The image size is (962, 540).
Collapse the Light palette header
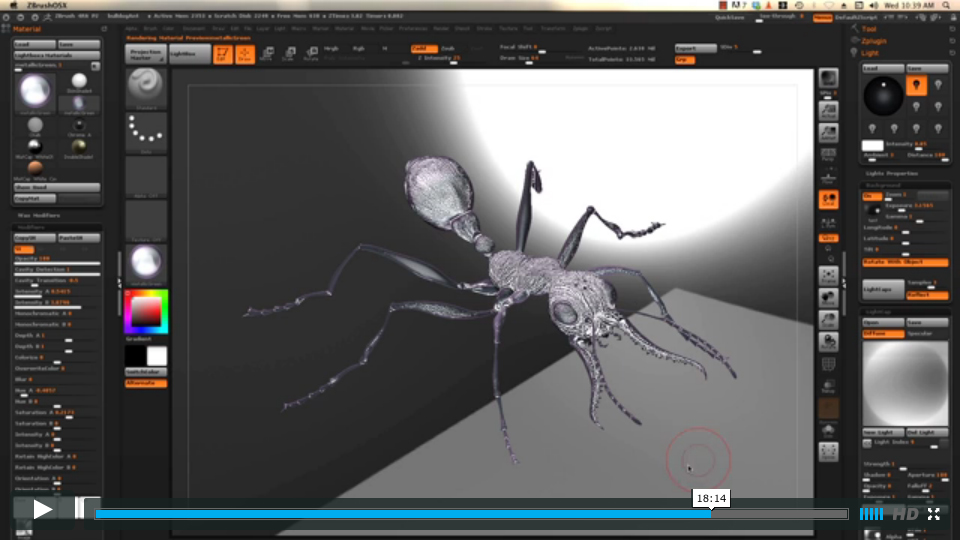tap(869, 53)
